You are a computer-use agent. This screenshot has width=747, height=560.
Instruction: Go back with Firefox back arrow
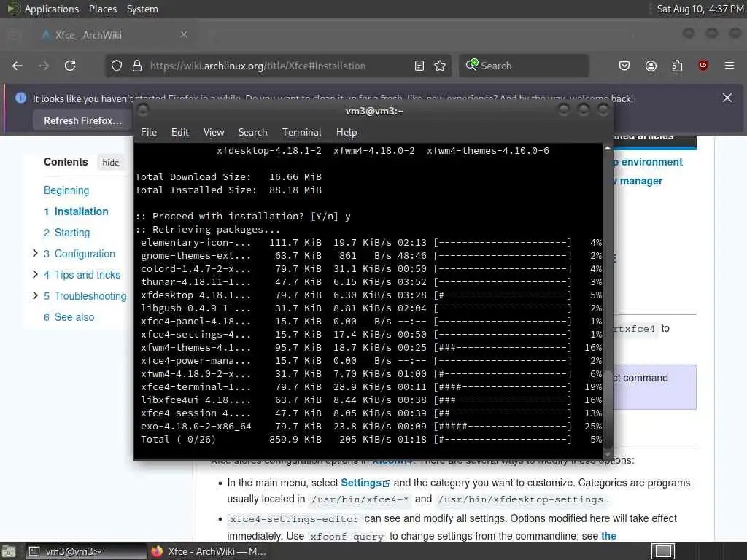click(18, 66)
